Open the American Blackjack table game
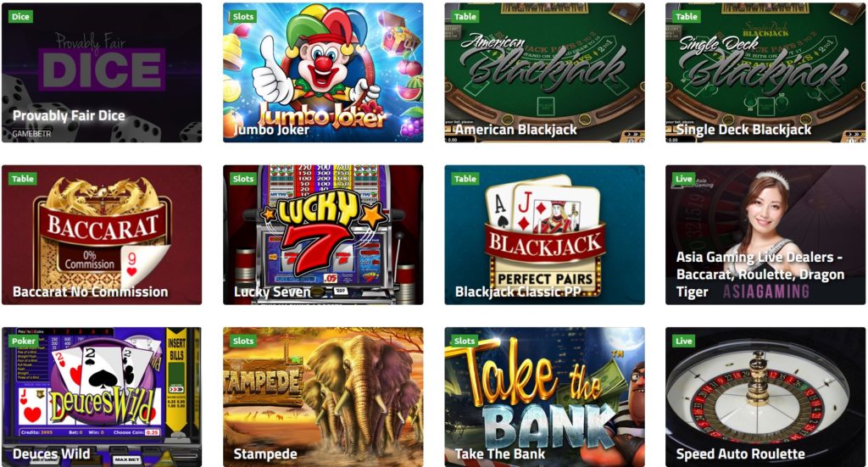 (545, 73)
